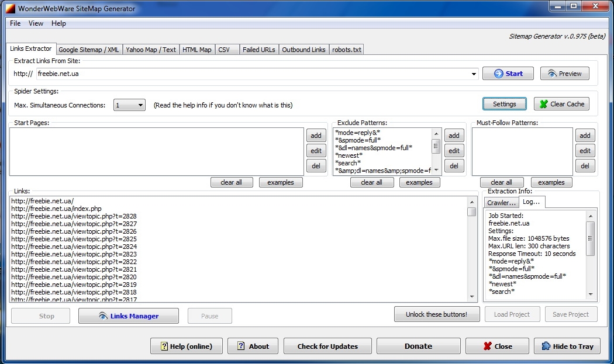The height and width of the screenshot is (364, 614).
Task: Switch to Google Sitemap / XML tab
Action: point(88,50)
